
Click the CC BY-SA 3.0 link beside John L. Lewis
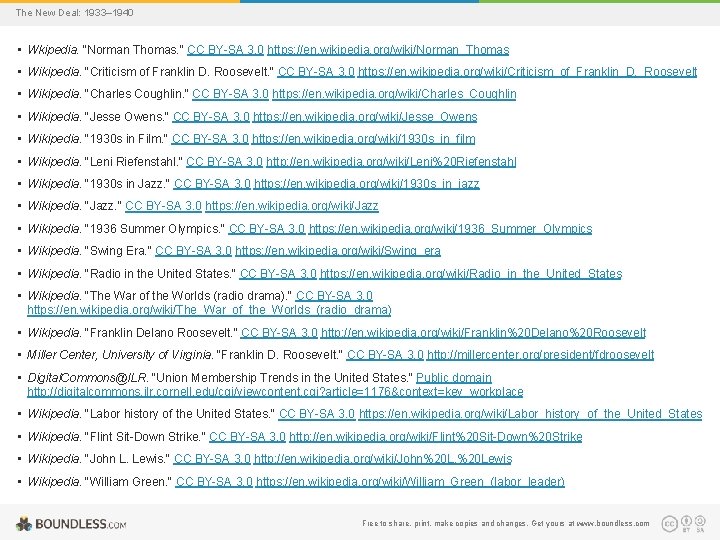pyautogui.click(x=213, y=459)
